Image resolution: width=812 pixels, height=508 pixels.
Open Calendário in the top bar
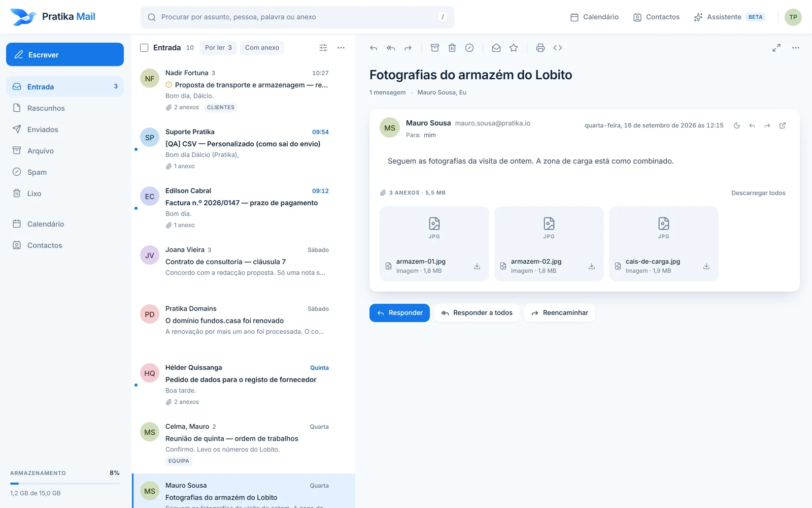pos(594,17)
